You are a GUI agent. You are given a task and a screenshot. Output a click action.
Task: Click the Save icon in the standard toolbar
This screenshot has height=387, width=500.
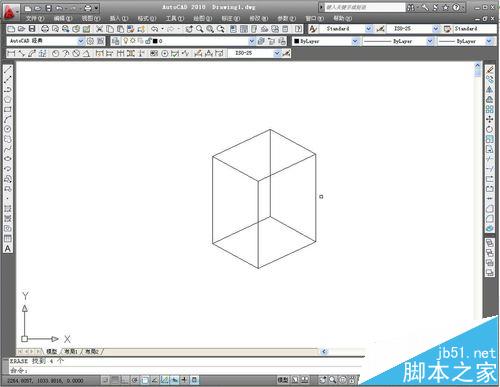pyautogui.click(x=32, y=29)
